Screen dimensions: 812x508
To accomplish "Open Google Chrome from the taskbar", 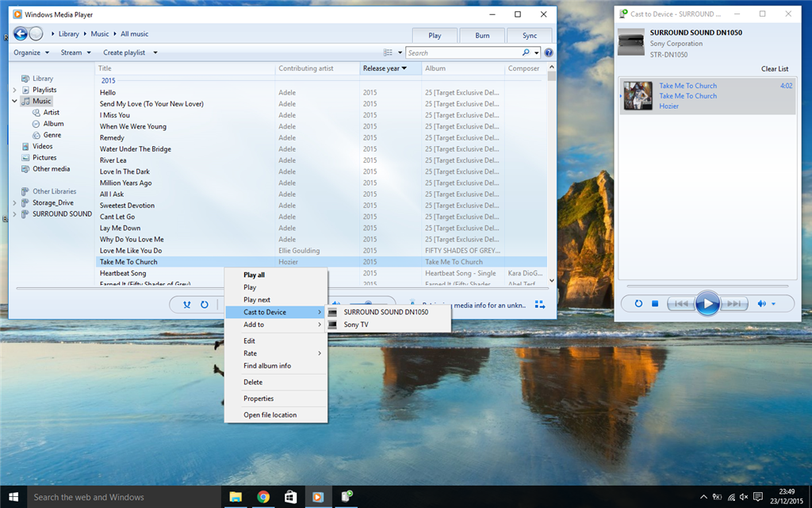I will 263,497.
